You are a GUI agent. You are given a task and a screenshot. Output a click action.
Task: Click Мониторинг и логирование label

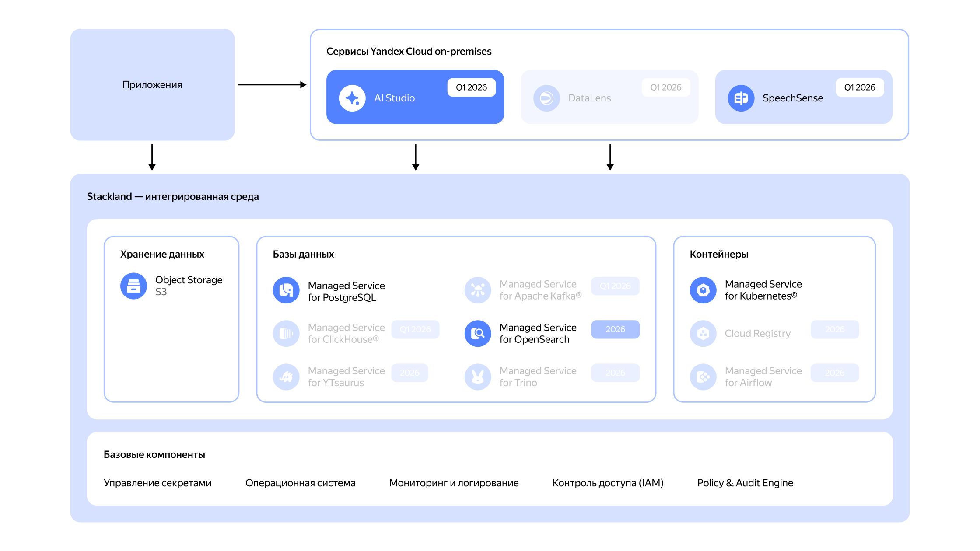pos(454,483)
